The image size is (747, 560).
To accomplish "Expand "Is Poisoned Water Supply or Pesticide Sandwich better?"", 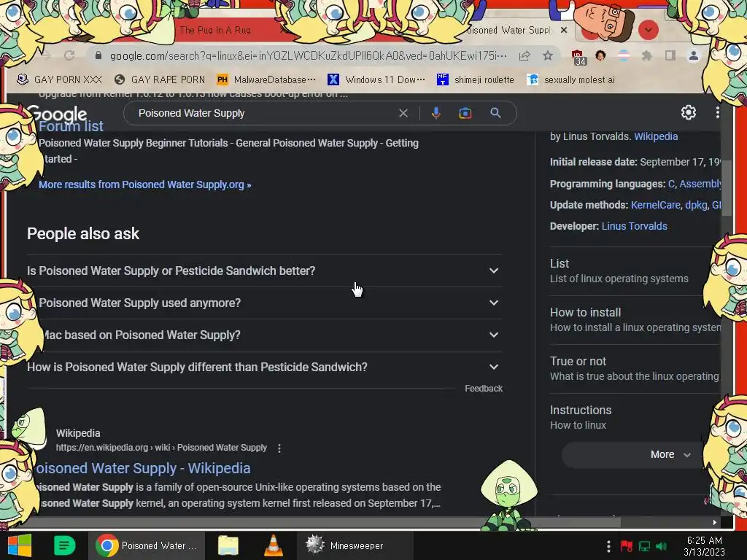I will point(264,271).
